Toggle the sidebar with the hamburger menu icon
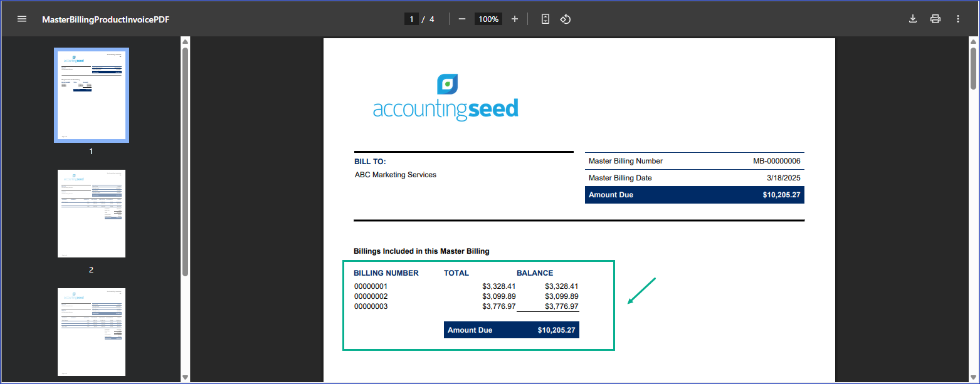The height and width of the screenshot is (384, 980). tap(22, 19)
